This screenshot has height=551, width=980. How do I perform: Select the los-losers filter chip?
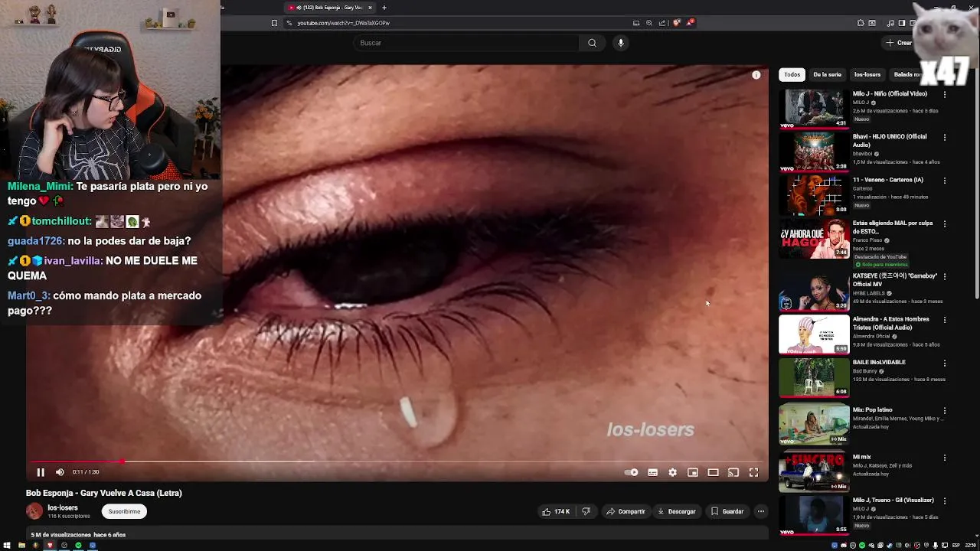point(867,75)
